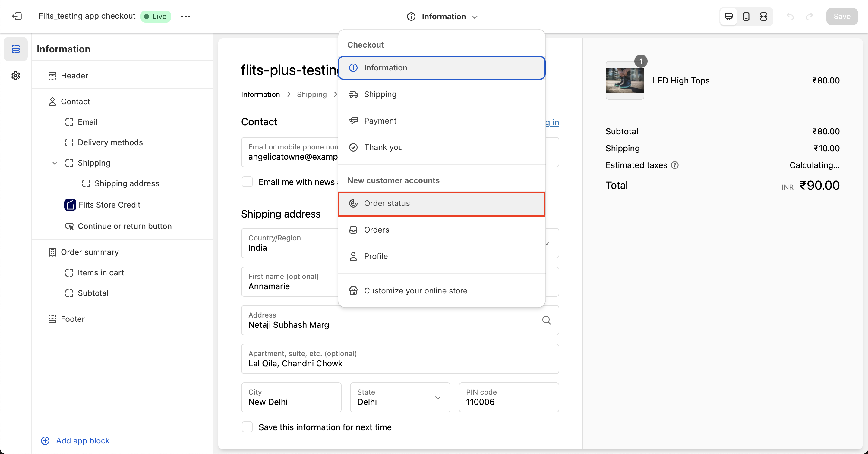Click the address search magnifier icon
The image size is (868, 454).
pos(547,320)
